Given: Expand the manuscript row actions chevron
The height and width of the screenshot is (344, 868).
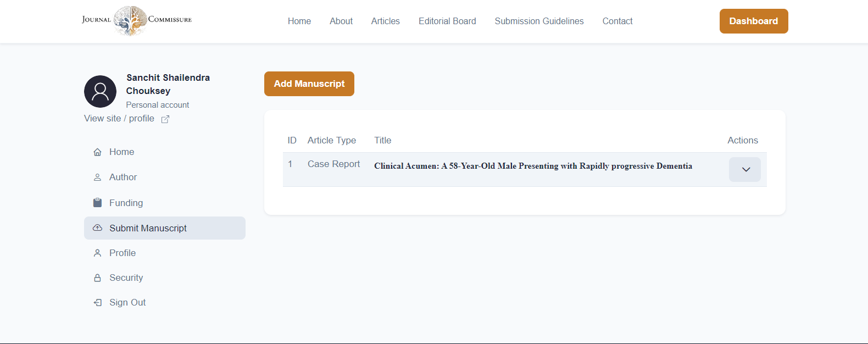Looking at the screenshot, I should coord(744,170).
